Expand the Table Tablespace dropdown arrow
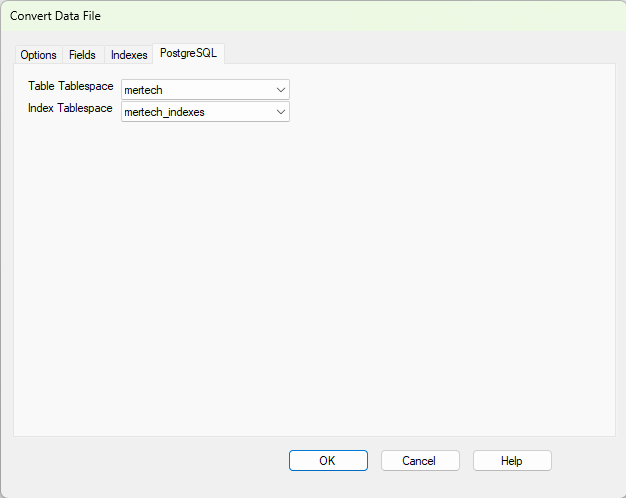626x498 pixels. click(x=281, y=90)
